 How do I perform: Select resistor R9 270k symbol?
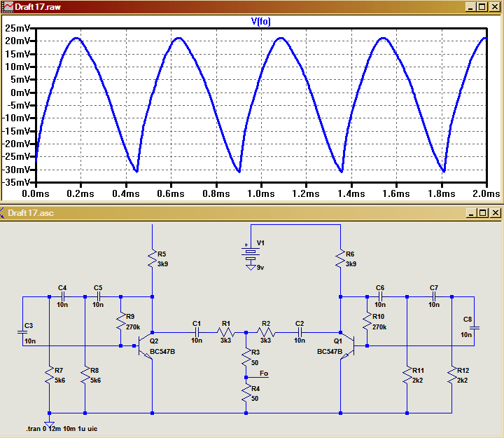point(121,322)
